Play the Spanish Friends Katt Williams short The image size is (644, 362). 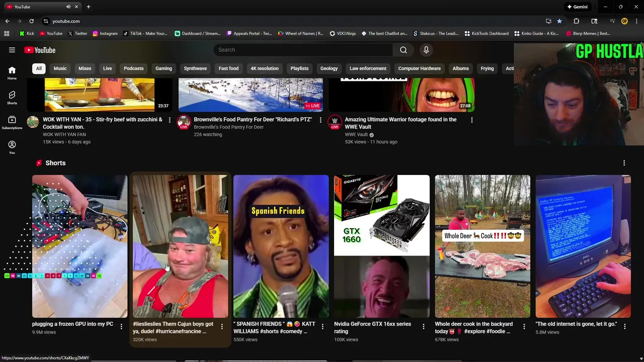(281, 246)
